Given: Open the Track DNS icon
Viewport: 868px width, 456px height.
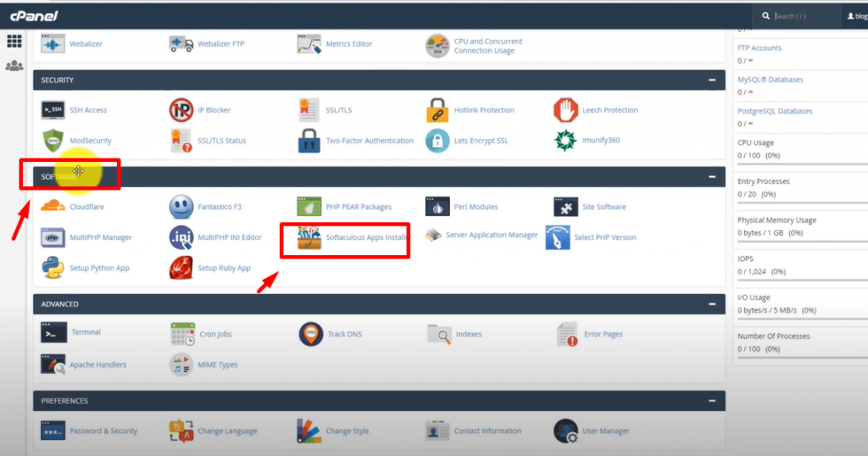Looking at the screenshot, I should [311, 334].
